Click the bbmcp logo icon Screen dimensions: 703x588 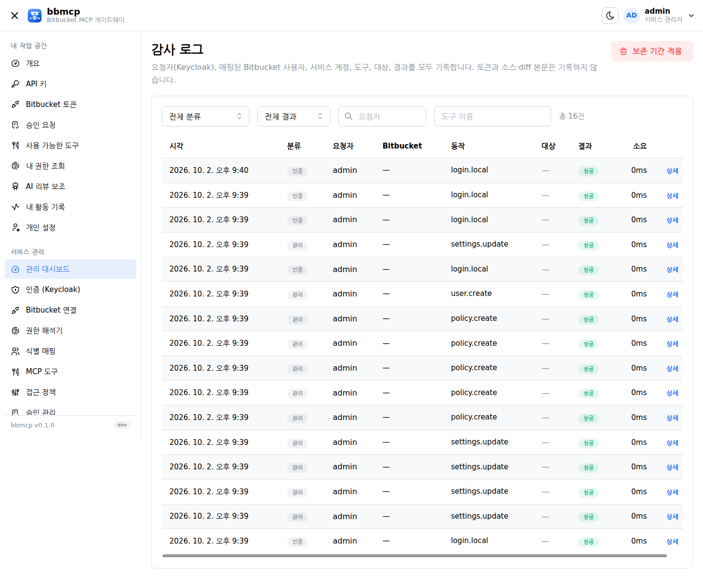click(x=35, y=16)
